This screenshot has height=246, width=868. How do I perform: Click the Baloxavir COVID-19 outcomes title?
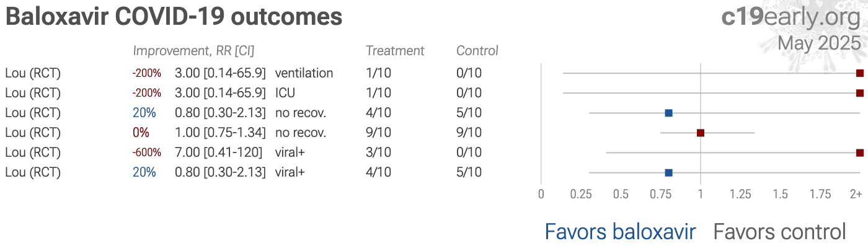pyautogui.click(x=174, y=17)
